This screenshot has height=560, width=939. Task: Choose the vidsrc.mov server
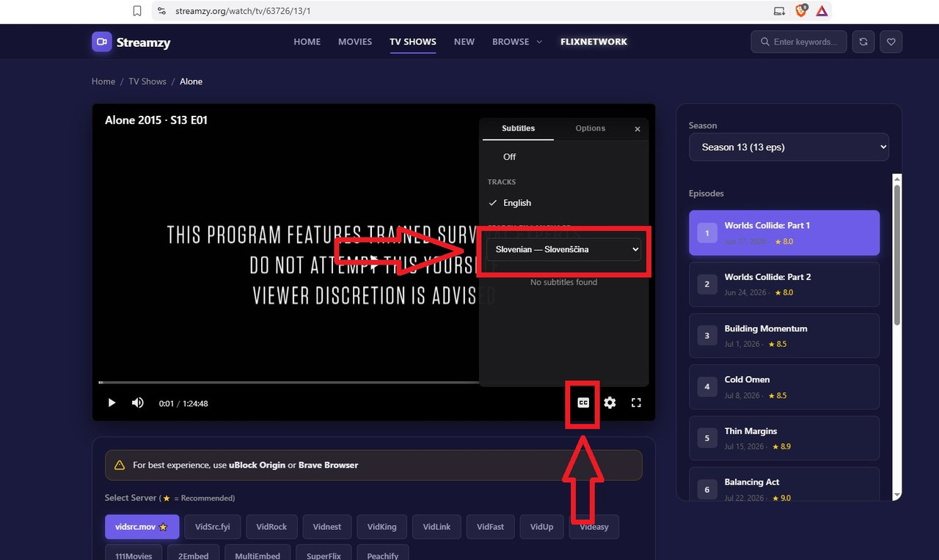click(x=141, y=527)
